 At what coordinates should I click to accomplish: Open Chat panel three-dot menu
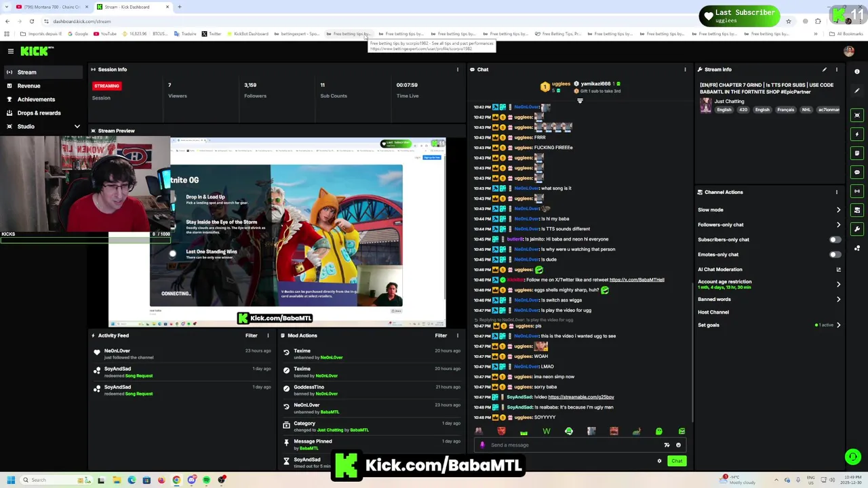coord(685,69)
